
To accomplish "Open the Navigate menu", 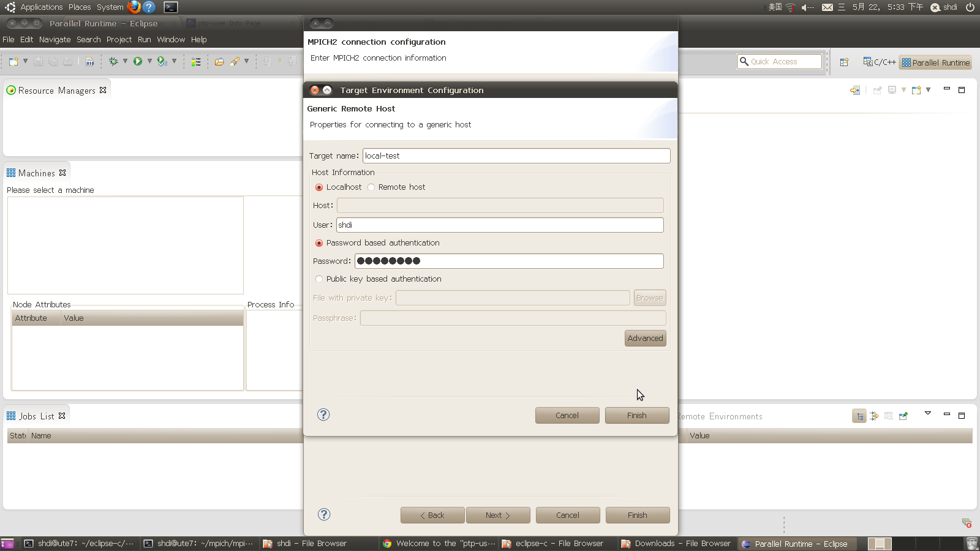I will (x=55, y=39).
